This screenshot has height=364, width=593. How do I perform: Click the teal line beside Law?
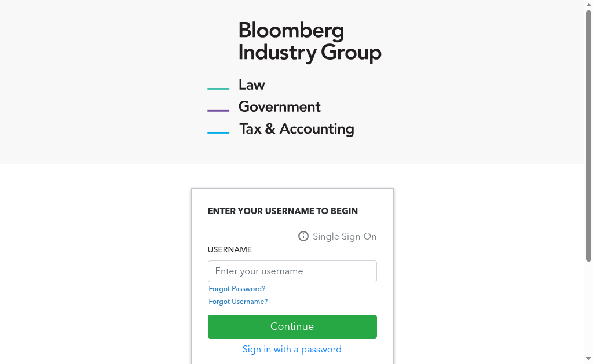pyautogui.click(x=218, y=89)
